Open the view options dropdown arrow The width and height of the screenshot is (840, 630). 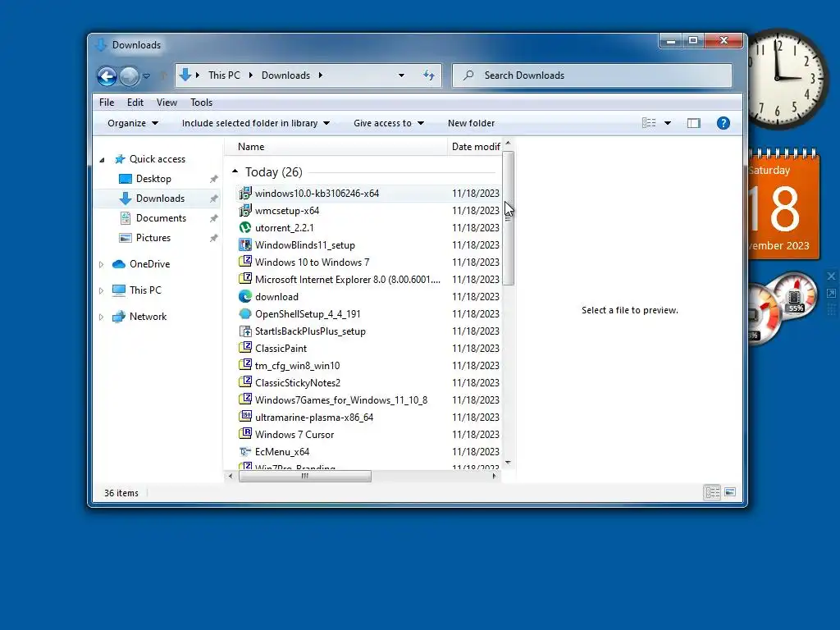pos(668,123)
